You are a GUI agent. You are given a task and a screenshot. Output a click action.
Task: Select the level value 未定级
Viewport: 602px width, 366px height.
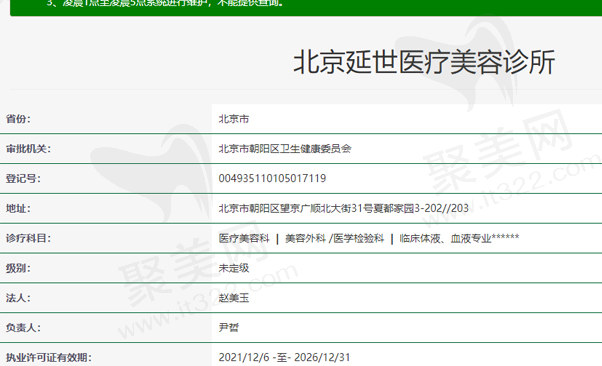tap(234, 268)
